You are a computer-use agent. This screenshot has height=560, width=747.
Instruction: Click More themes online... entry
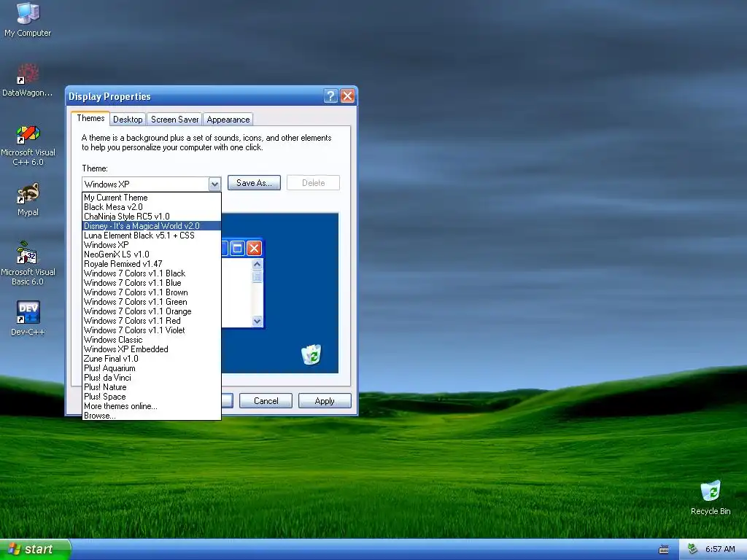coord(152,406)
